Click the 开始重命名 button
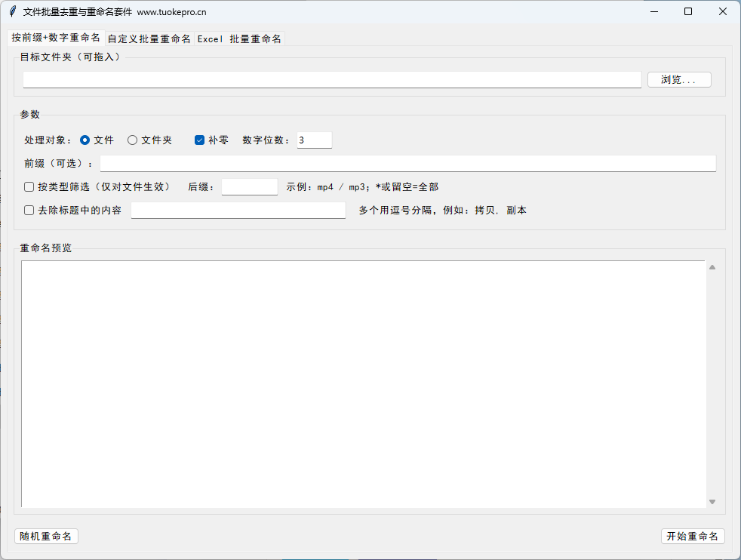 (693, 536)
